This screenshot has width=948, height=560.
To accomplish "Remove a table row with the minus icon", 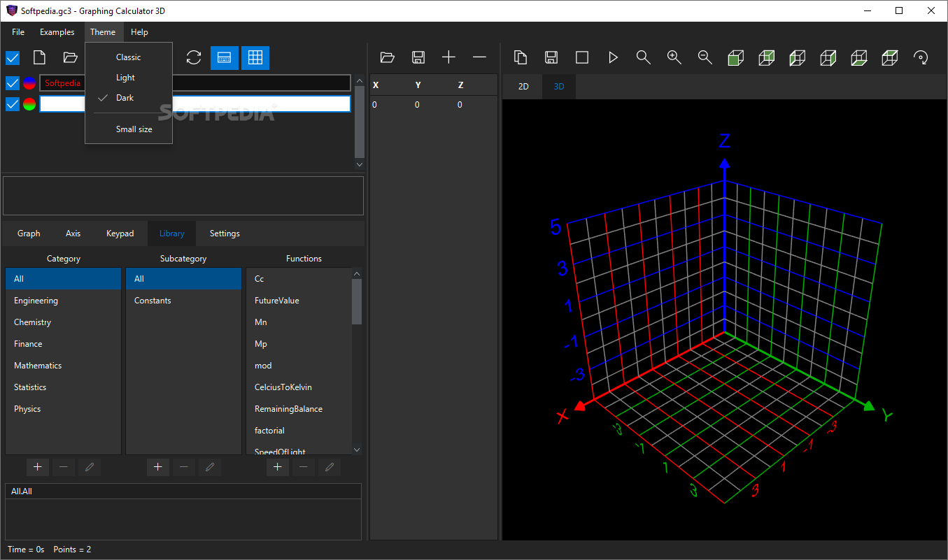I will click(479, 57).
